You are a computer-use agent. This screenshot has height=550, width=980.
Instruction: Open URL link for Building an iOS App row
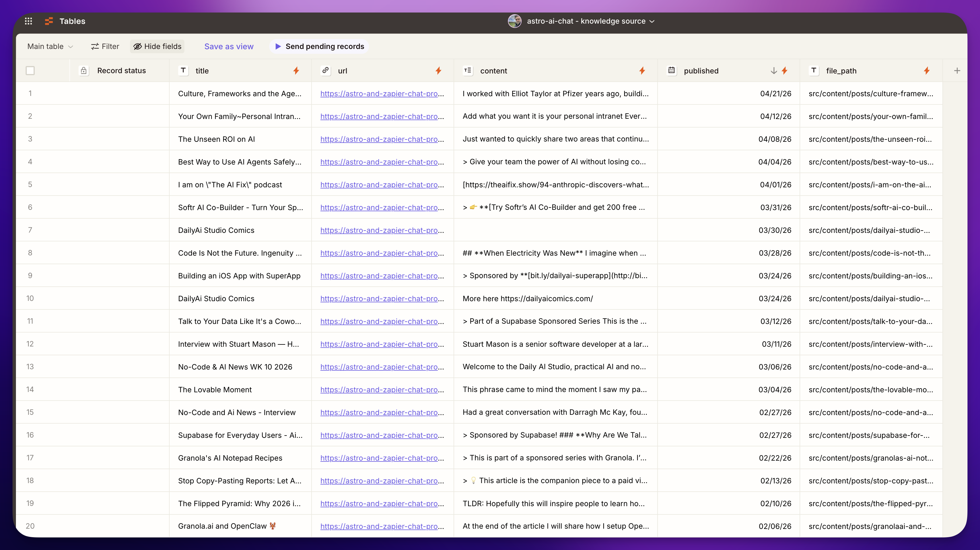382,276
